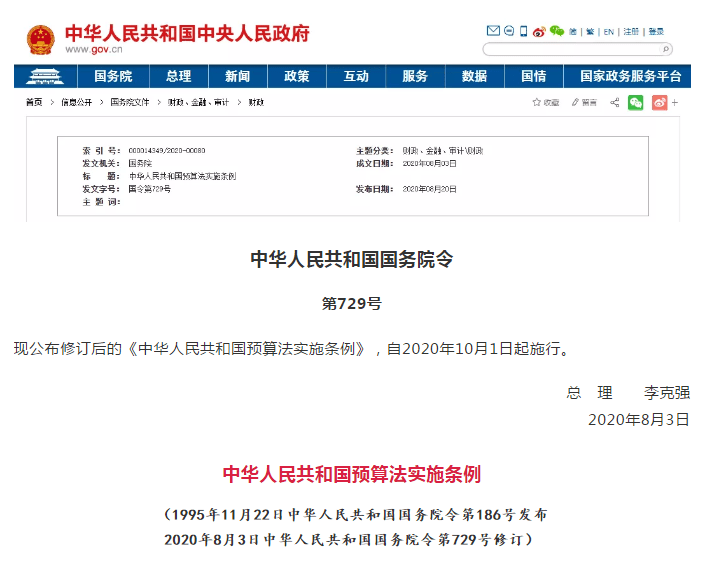Open the 国务院 menu
708x567 pixels.
tap(113, 76)
